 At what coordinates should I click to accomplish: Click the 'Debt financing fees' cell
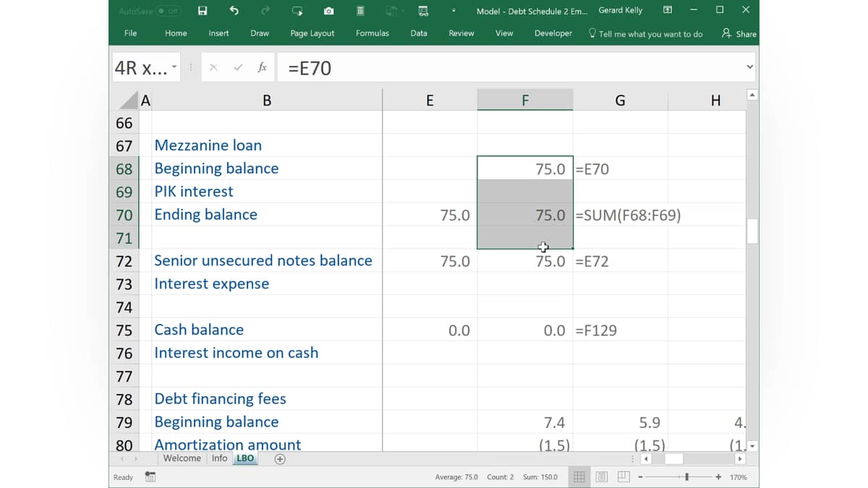[x=267, y=399]
